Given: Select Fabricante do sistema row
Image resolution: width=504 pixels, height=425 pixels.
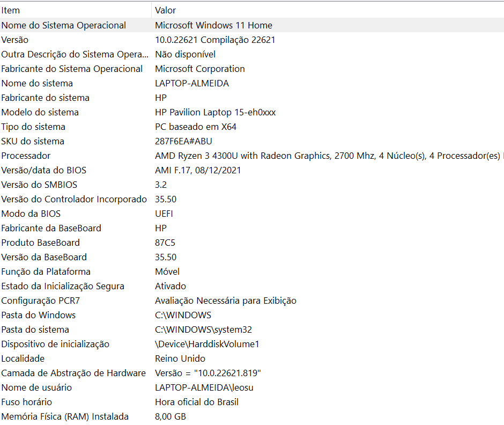Looking at the screenshot, I should click(x=252, y=98).
